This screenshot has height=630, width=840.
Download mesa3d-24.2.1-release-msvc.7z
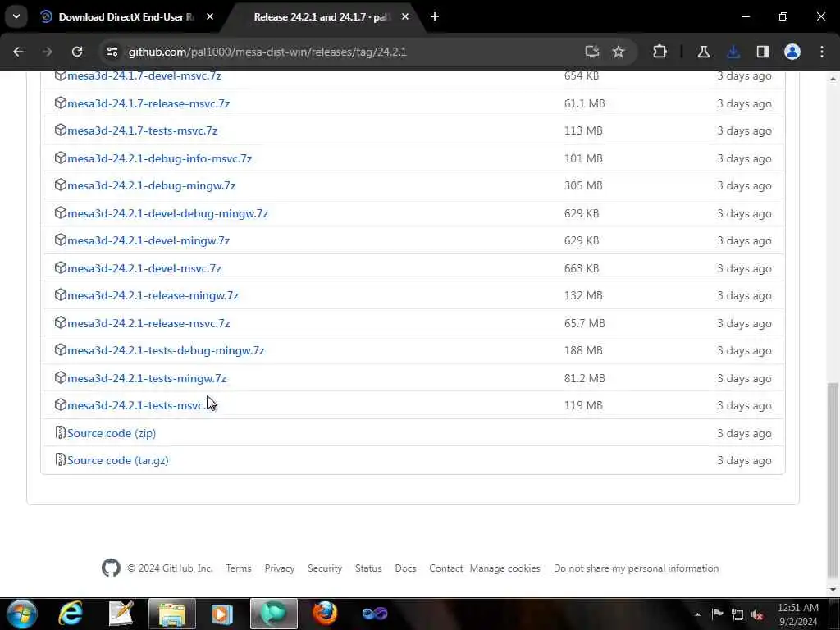point(148,323)
